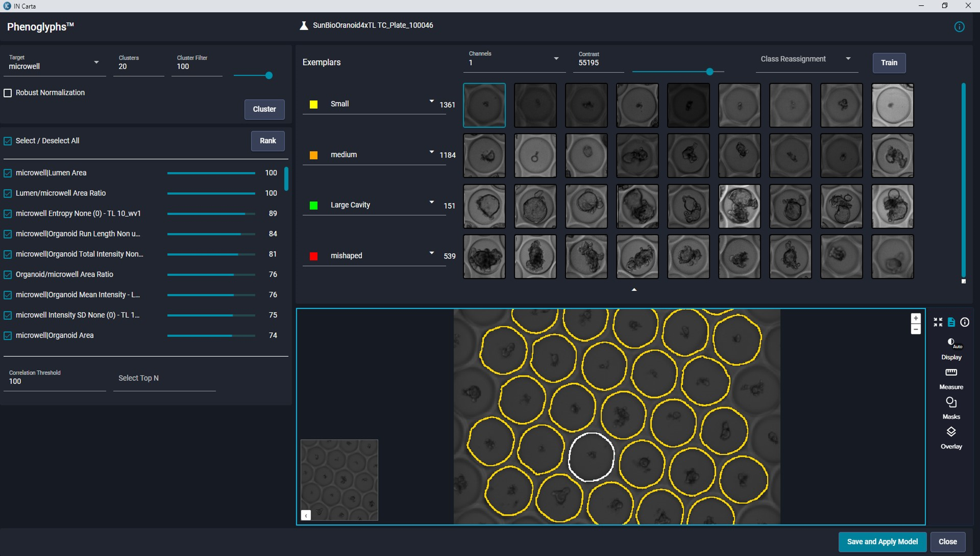980x556 pixels.
Task: Collapse the viewer with shrink arrows icon
Action: point(938,322)
